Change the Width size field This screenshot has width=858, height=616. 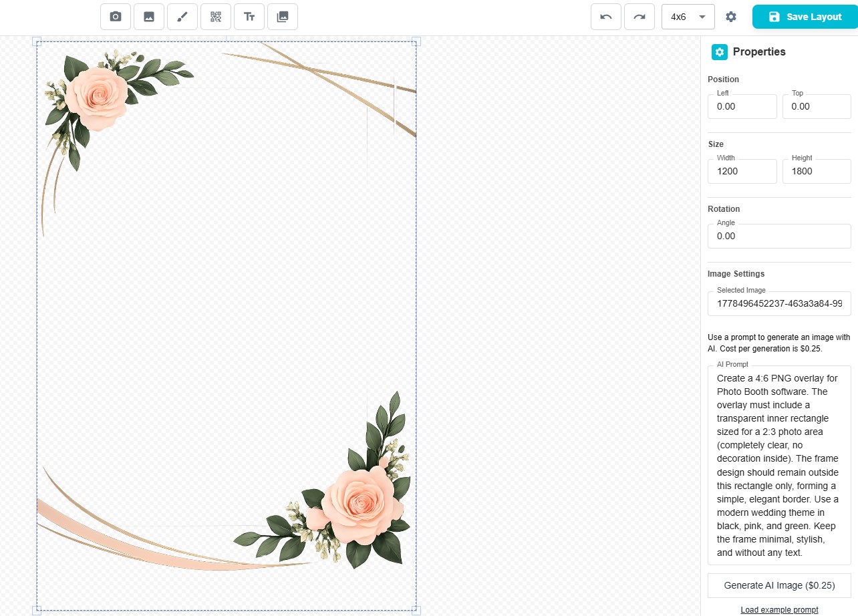[x=742, y=171]
